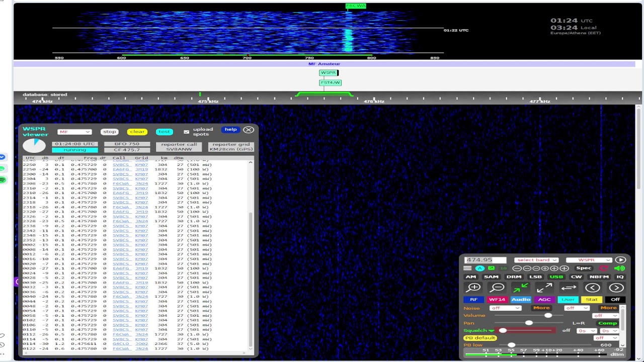Viewport: 644px width, 362px height.
Task: Switch to the User tab
Action: [568, 300]
